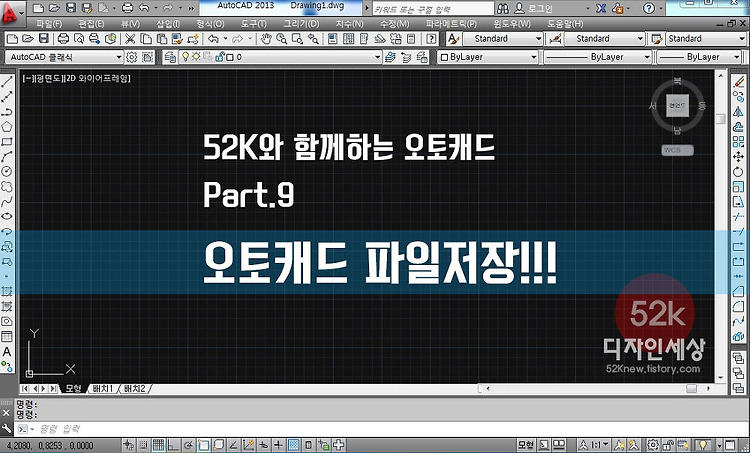Screen dimensions: 750x453
Task: Toggle Snap Mode in the status bar
Action: [x=144, y=445]
